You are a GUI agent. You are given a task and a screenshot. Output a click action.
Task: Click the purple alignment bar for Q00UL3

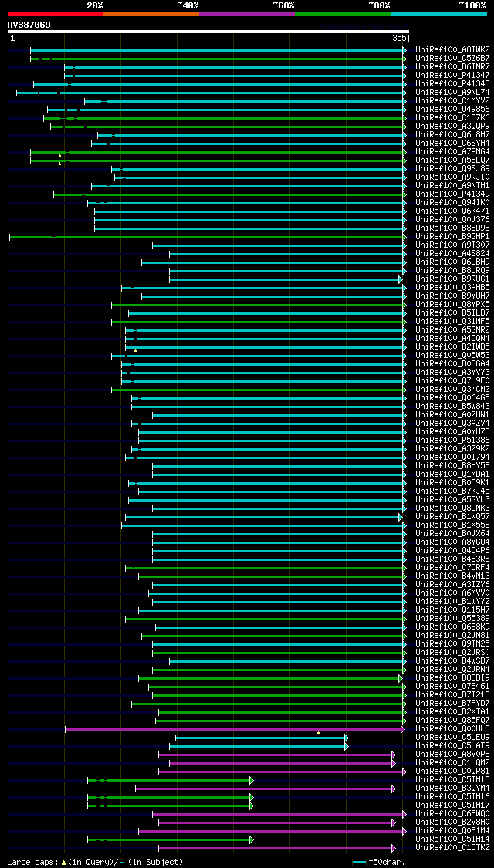(x=233, y=729)
